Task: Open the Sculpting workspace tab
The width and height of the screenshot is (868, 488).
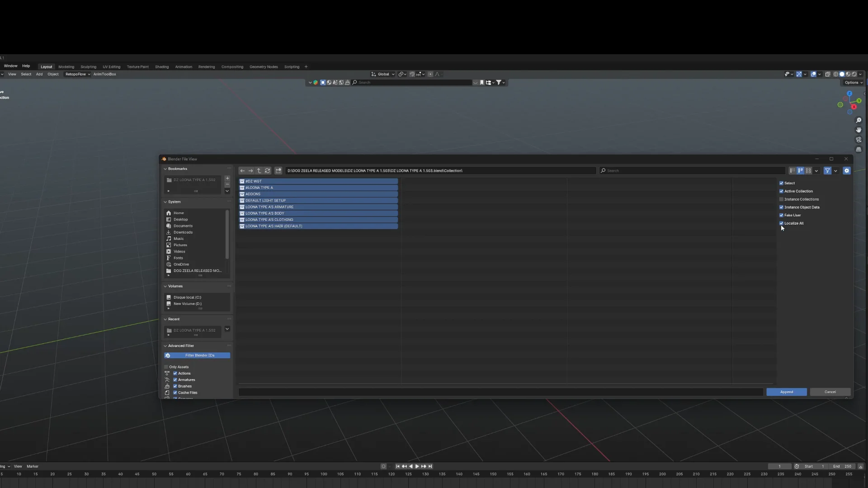Action: [88, 67]
